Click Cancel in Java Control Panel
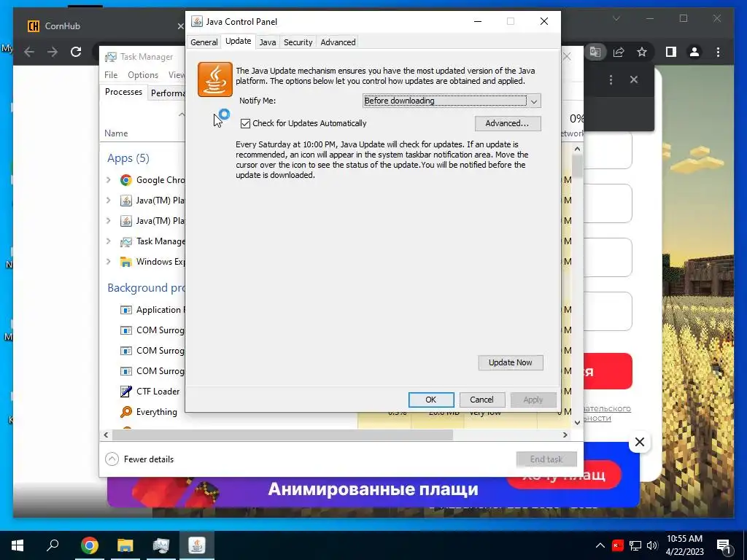 click(x=481, y=400)
